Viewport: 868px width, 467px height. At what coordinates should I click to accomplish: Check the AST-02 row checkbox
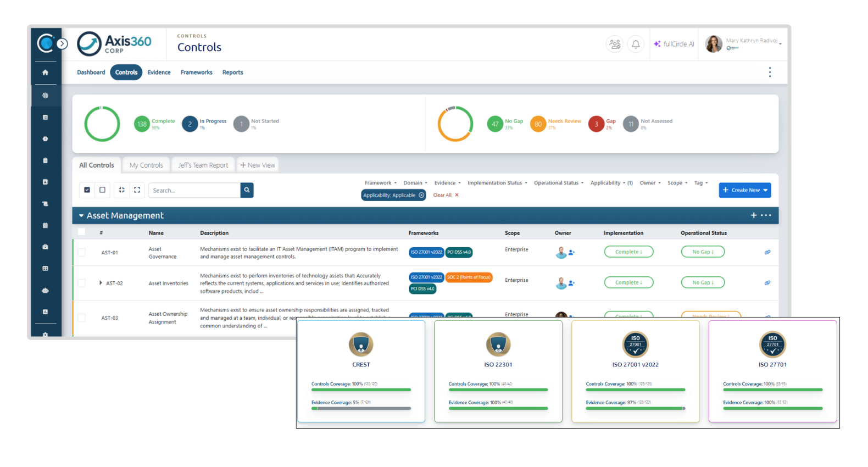(x=81, y=283)
